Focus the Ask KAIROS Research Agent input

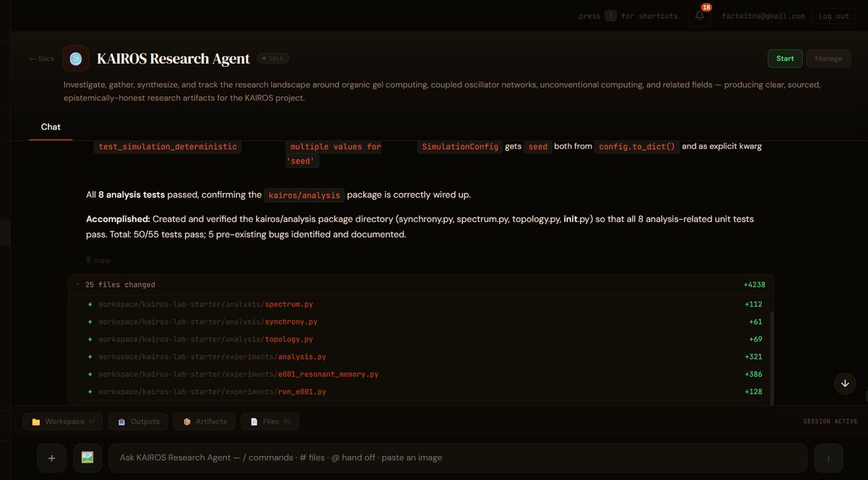click(x=458, y=458)
